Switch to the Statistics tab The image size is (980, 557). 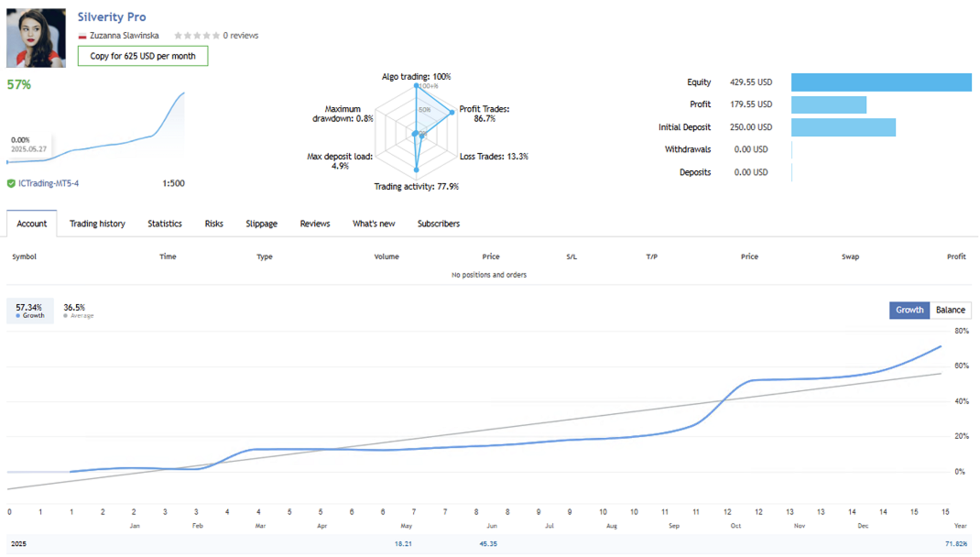click(x=165, y=224)
